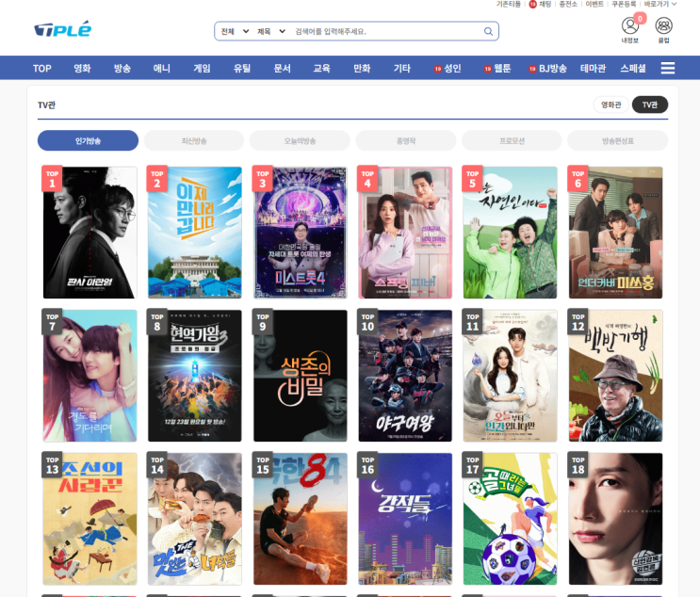700x597 pixels.
Task: Open the 전체 category dropdown
Action: (x=235, y=31)
